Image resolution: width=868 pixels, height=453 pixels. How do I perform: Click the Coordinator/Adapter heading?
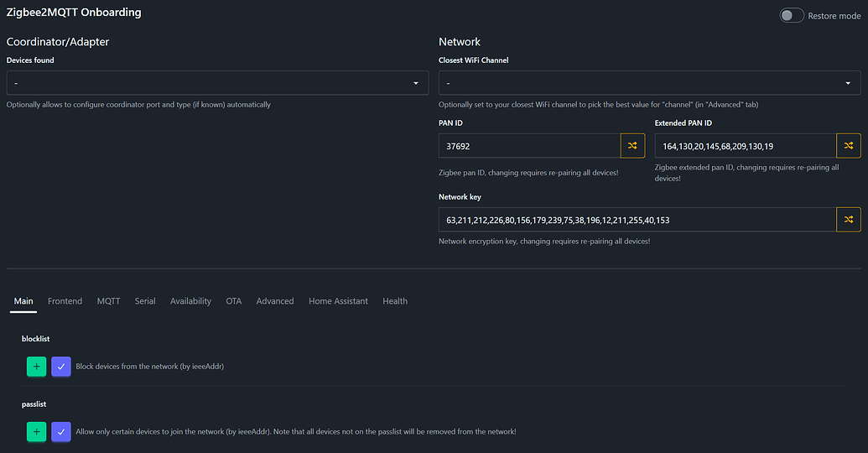tap(58, 42)
